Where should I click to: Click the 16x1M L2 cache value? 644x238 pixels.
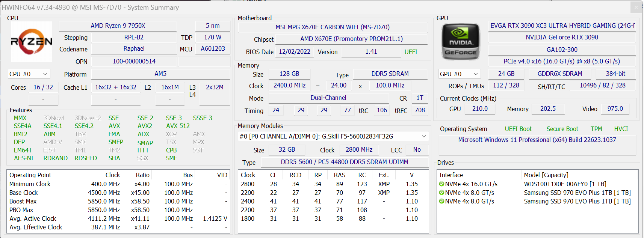pyautogui.click(x=170, y=87)
